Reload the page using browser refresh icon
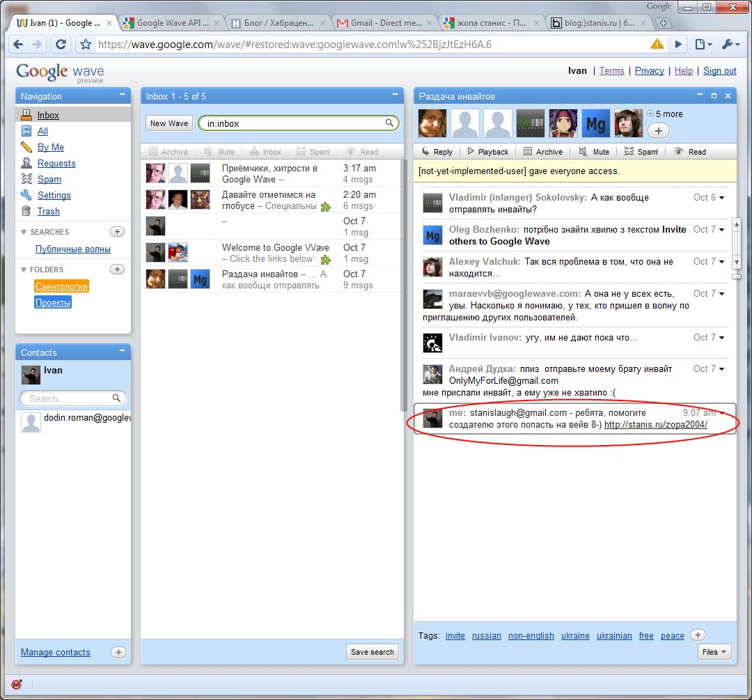Screen dimensions: 752x700 (x=61, y=44)
